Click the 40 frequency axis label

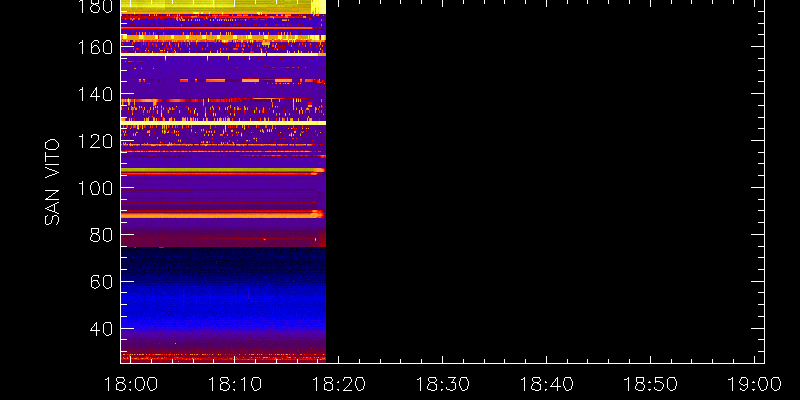101,329
